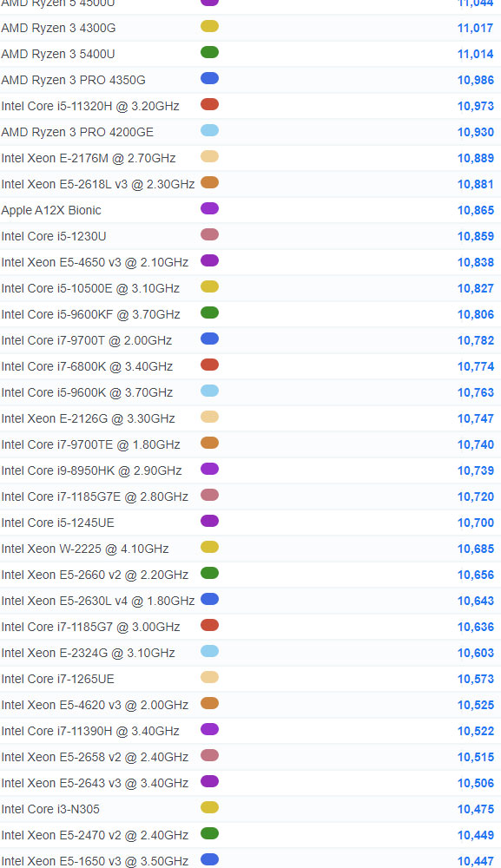Screen dimensions: 501x868
Task: Click the purple swatch beside Apple A12X Bionic
Action: point(209,208)
